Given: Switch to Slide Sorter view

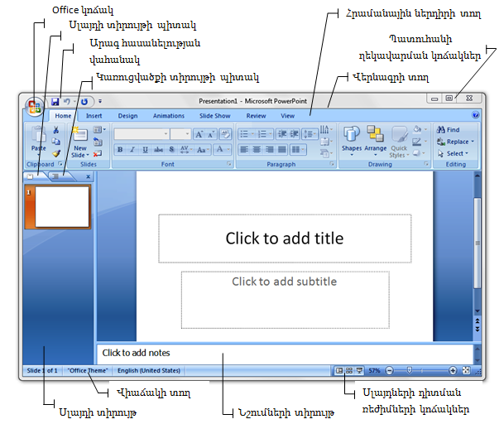Looking at the screenshot, I should (x=349, y=371).
